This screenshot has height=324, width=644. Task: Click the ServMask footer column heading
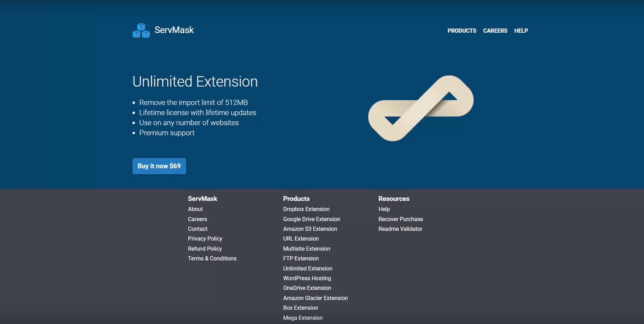pyautogui.click(x=203, y=199)
